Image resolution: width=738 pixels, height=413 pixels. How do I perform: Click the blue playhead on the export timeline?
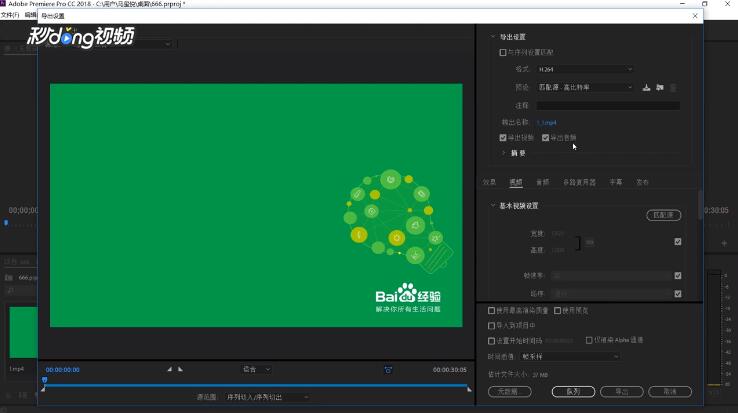point(45,380)
